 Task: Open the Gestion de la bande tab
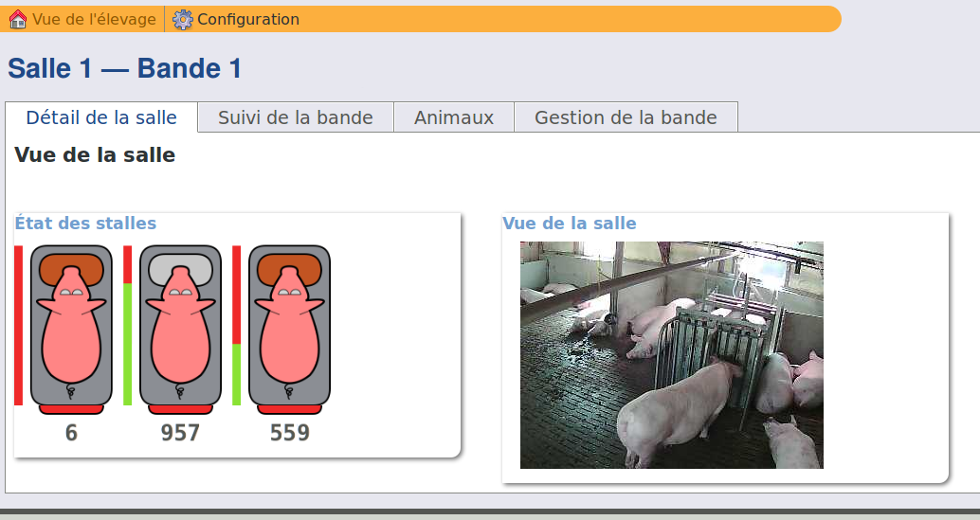[x=626, y=117]
